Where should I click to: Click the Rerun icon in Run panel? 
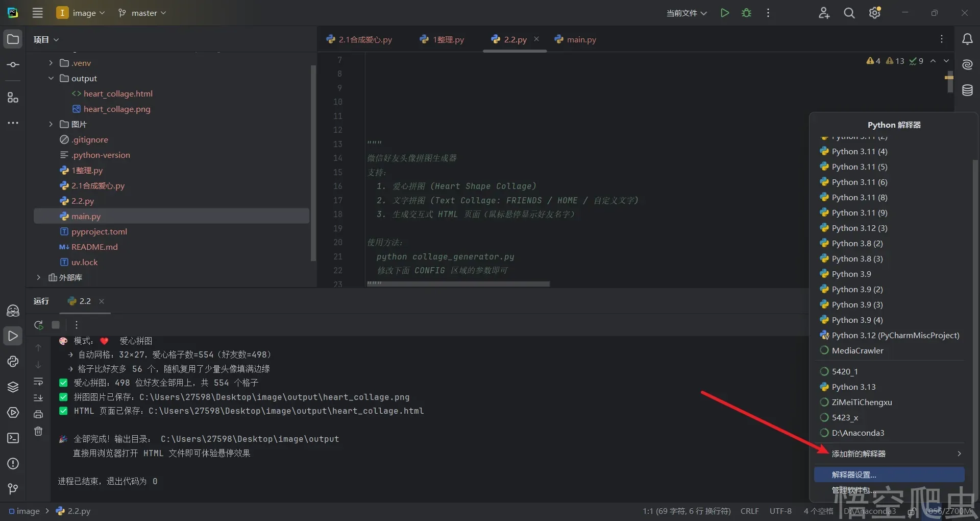click(39, 325)
